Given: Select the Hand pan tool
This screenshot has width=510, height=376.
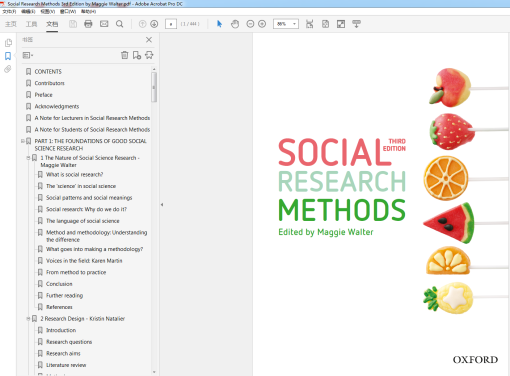Looking at the screenshot, I should click(235, 24).
